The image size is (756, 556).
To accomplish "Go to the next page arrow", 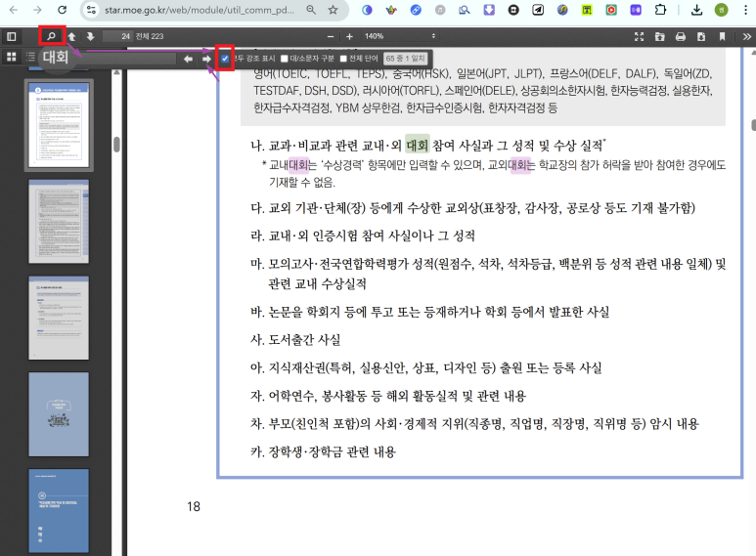I will click(x=90, y=36).
